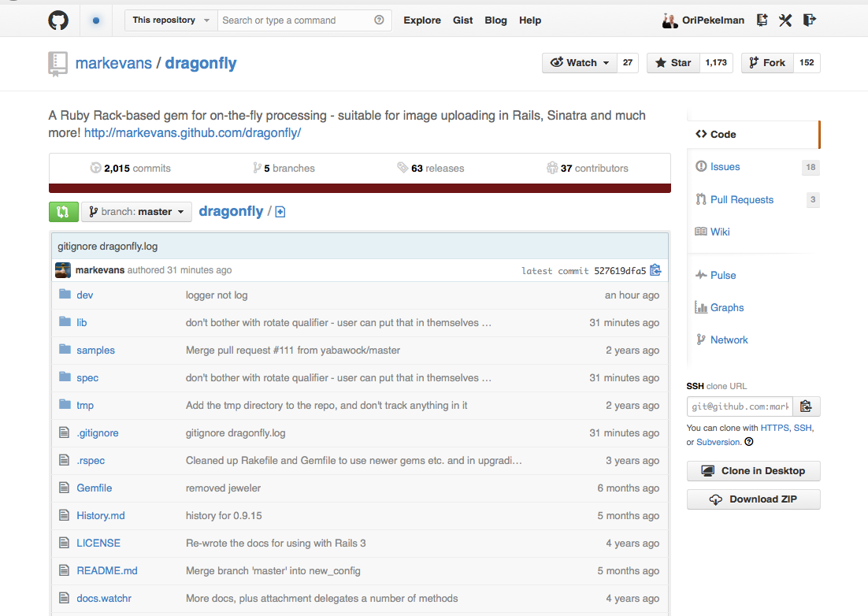Click the sign out icon
Image resolution: width=868 pixels, height=616 pixels.
pos(810,20)
